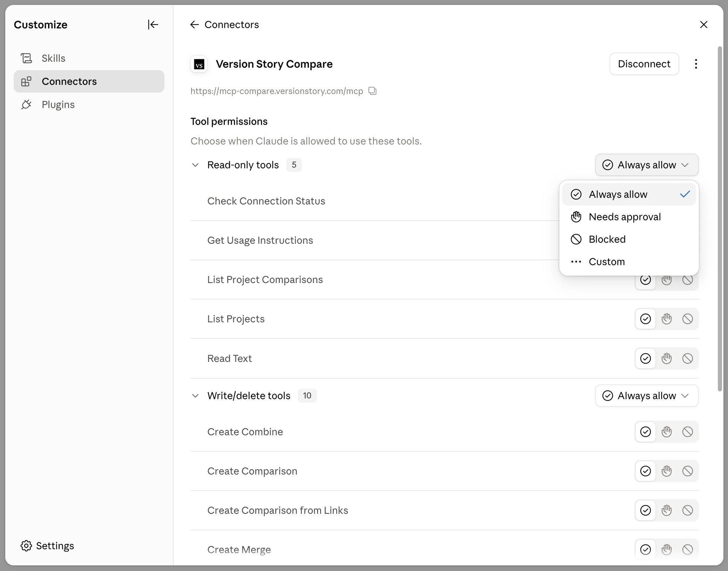Click the mcp-compare.versionstory.com URL text
This screenshot has height=571, width=728.
277,91
